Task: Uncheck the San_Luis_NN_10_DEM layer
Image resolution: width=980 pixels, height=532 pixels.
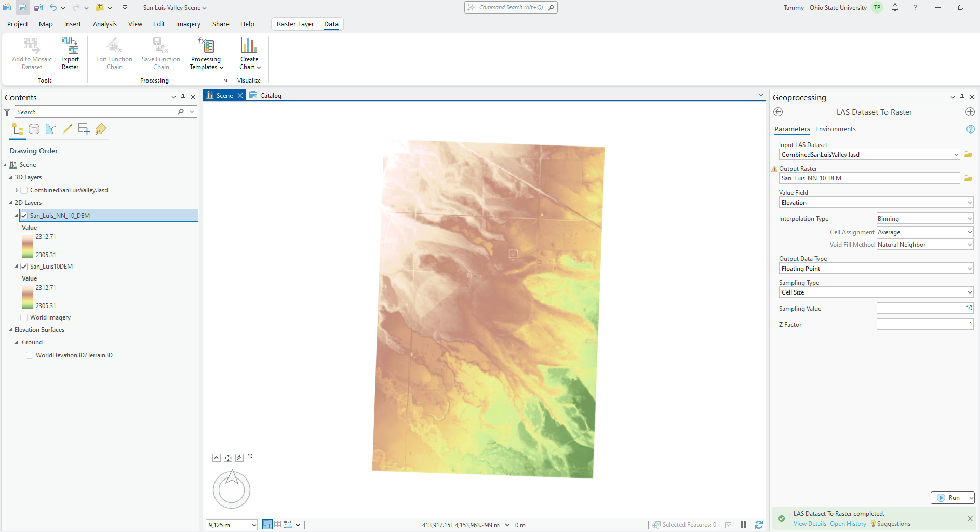Action: [24, 216]
